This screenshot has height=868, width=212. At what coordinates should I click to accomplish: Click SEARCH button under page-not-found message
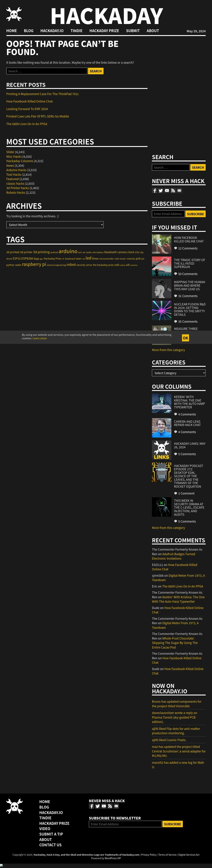[x=96, y=71]
